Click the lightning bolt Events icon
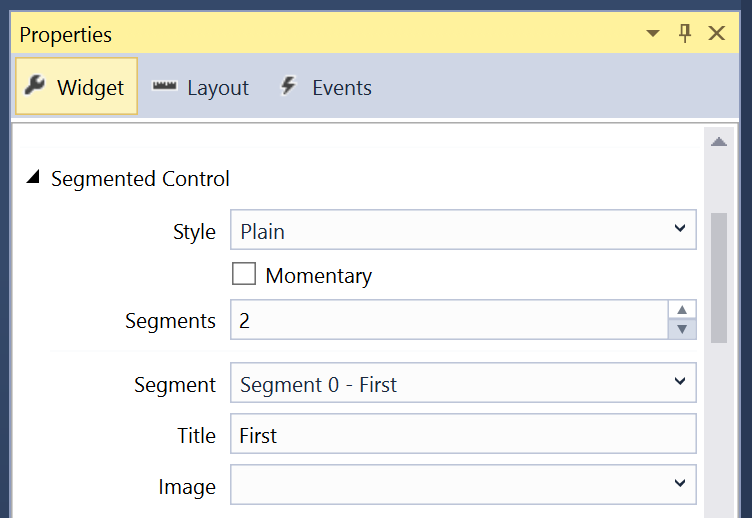 point(289,86)
